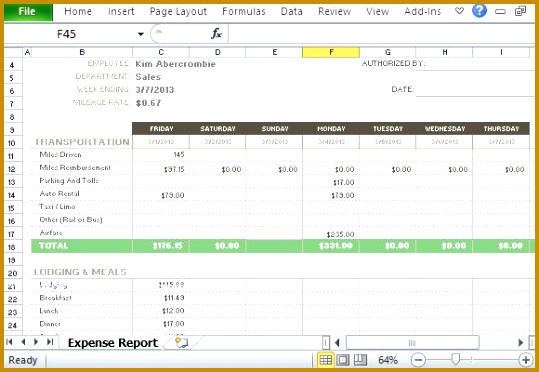Click the $17.00 Parking And Tolls cell
The height and width of the screenshot is (372, 539).
pyautogui.click(x=343, y=183)
